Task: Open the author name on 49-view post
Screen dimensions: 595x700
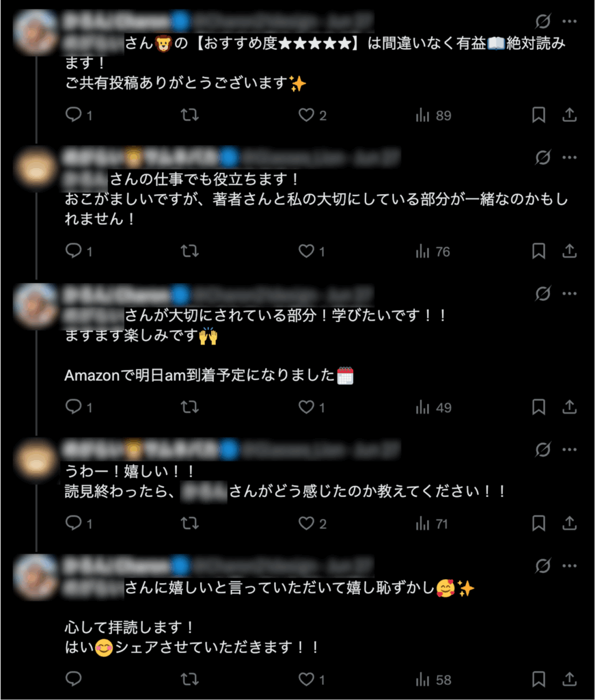Action: 117,294
